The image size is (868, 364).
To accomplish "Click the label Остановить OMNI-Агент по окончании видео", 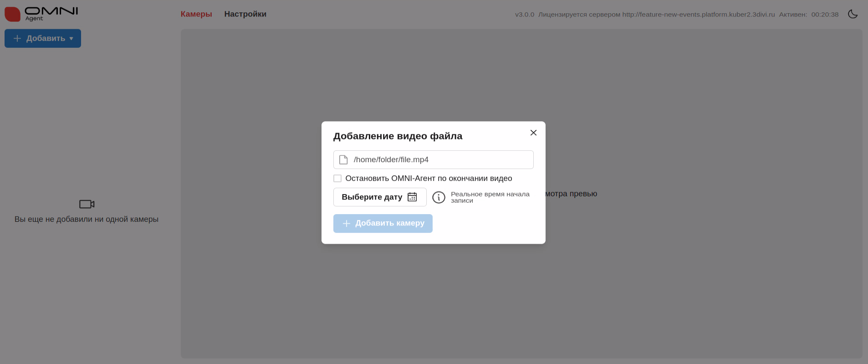I will [x=429, y=179].
